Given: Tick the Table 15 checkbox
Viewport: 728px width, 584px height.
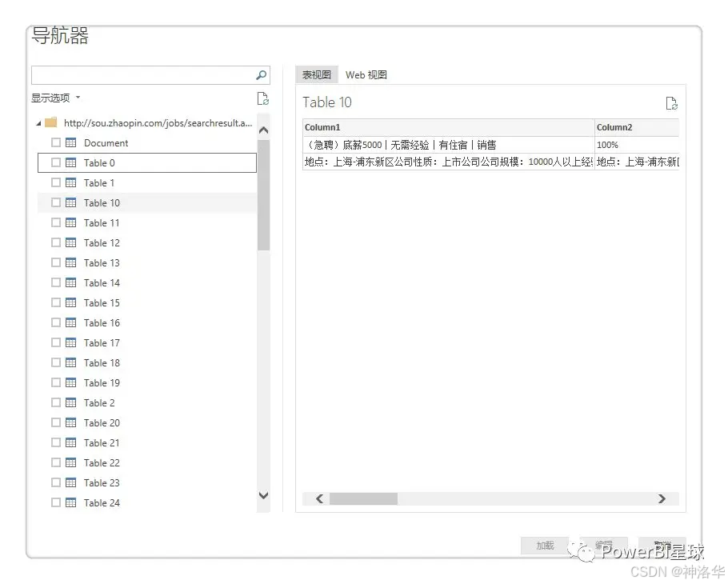Looking at the screenshot, I should point(56,302).
